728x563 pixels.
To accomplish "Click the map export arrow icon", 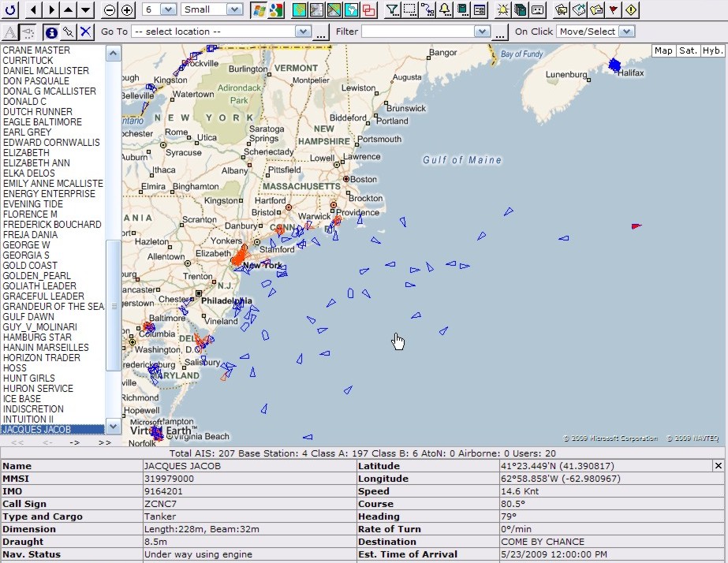I will (579, 9).
